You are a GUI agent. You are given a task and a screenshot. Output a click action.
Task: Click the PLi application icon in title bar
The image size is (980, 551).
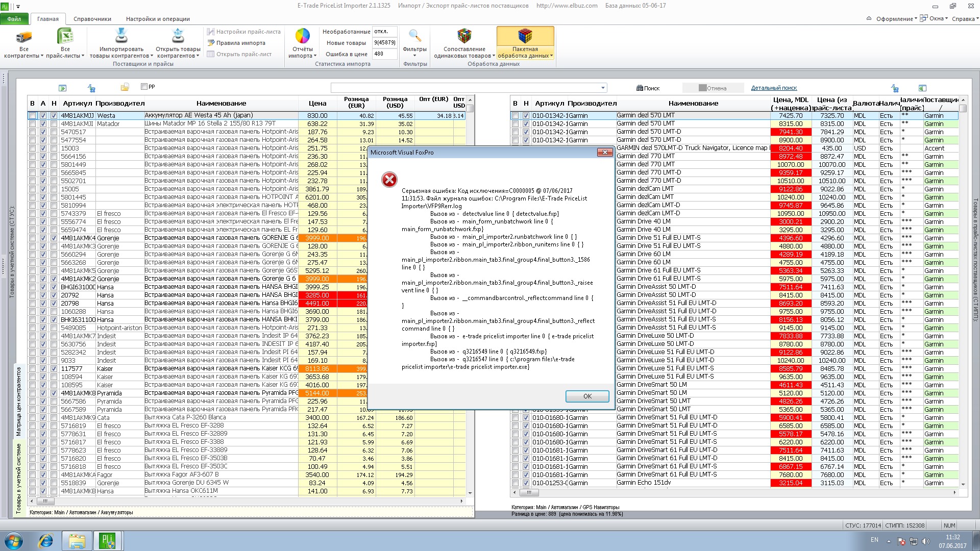(x=5, y=6)
